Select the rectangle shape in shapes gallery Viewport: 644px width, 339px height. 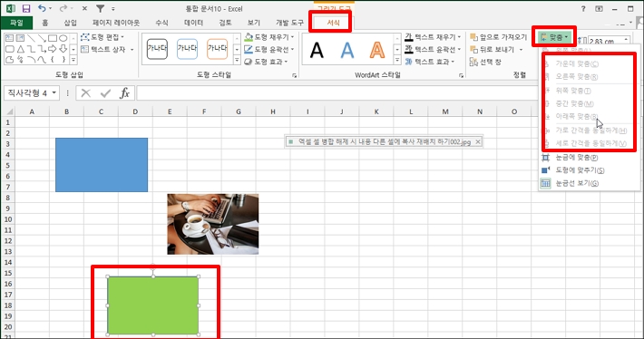point(53,38)
